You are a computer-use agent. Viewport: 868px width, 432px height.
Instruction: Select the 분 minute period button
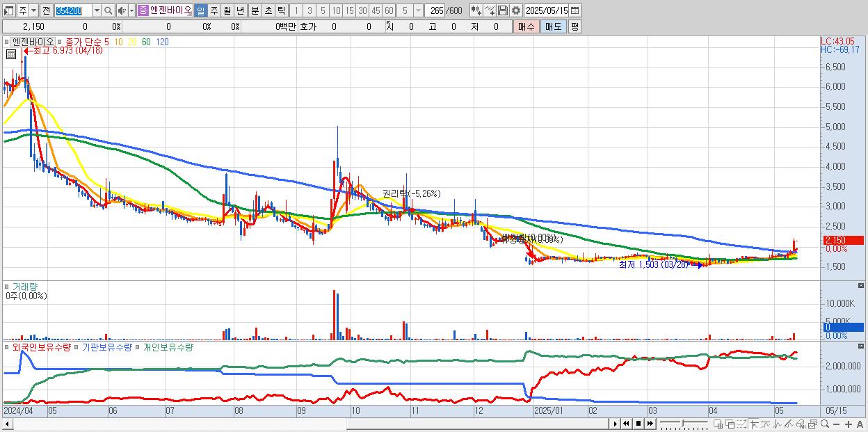255,10
